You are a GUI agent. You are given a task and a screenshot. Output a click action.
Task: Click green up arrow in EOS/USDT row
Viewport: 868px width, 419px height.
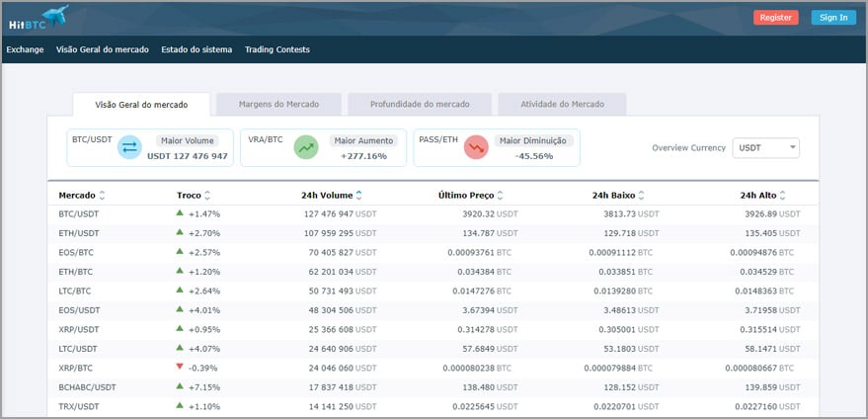click(x=180, y=308)
